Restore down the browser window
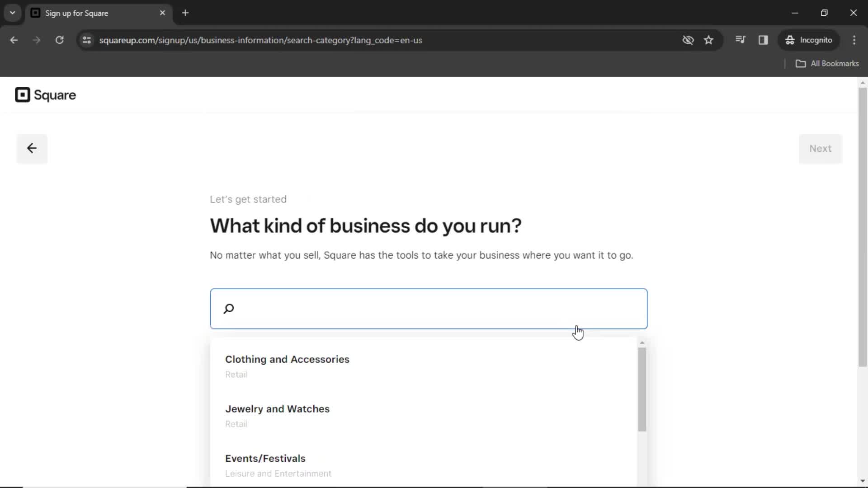The image size is (868, 488). click(x=824, y=13)
